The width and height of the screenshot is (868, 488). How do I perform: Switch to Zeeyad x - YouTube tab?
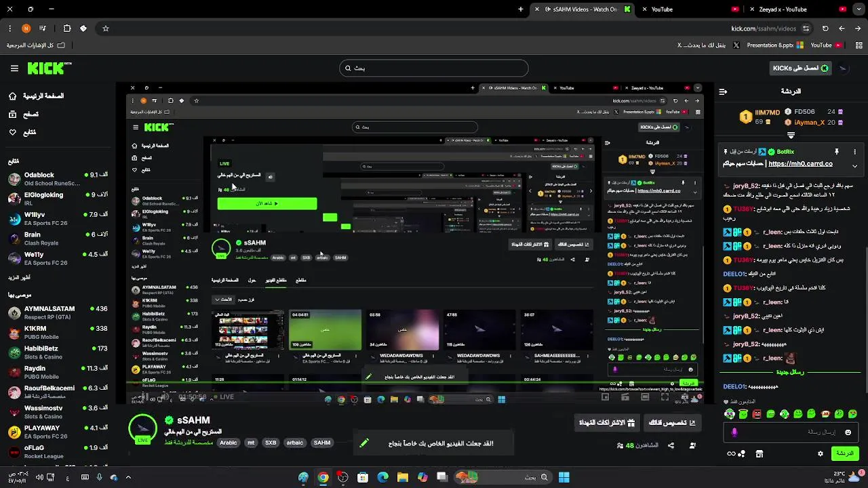click(x=798, y=9)
